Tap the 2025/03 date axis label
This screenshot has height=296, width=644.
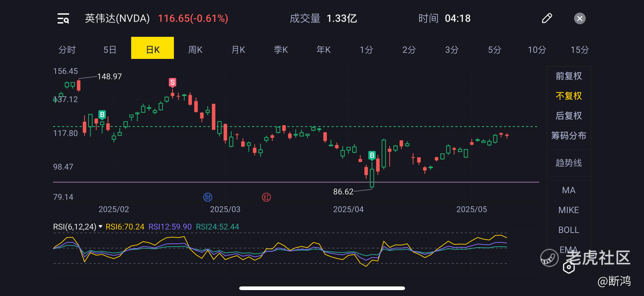point(225,209)
